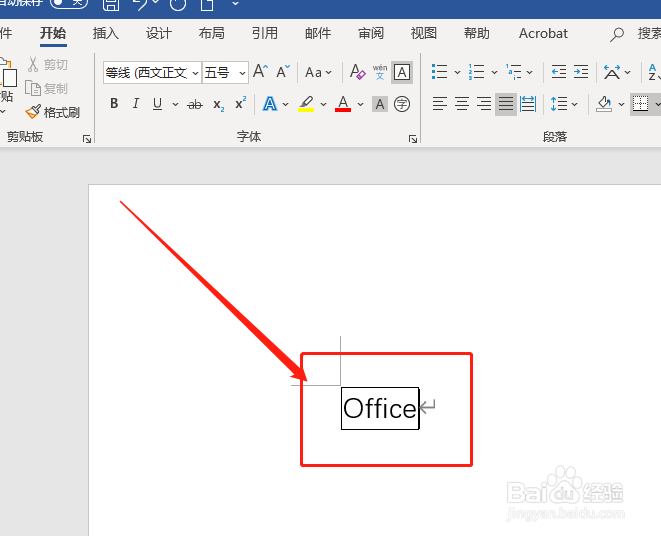Toggle the AutoSave switch
This screenshot has height=536, width=661.
point(69,3)
